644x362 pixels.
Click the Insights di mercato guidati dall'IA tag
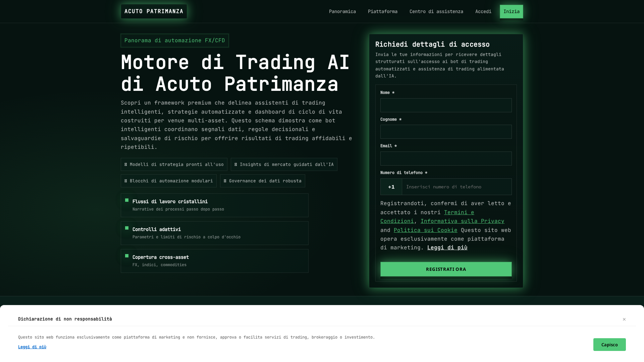284,165
